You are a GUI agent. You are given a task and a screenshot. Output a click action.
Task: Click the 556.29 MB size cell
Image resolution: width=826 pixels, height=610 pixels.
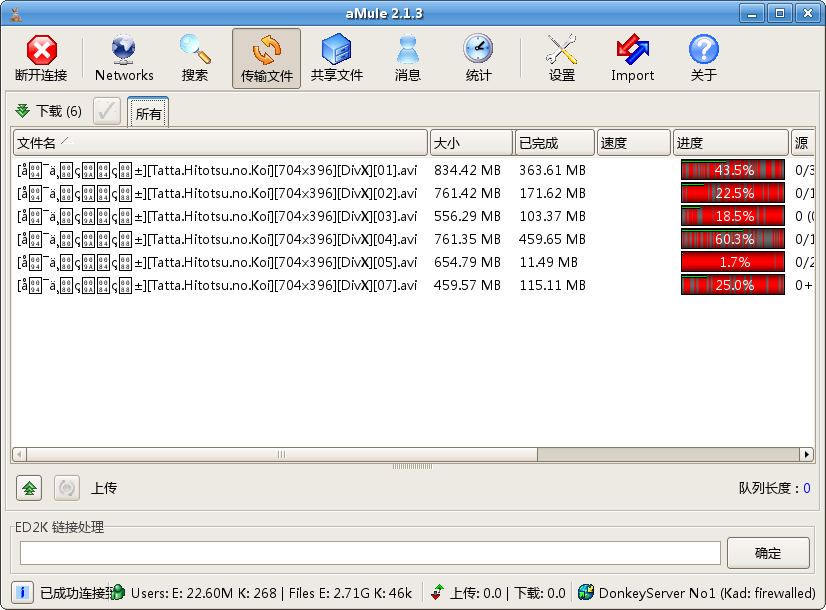coord(467,216)
